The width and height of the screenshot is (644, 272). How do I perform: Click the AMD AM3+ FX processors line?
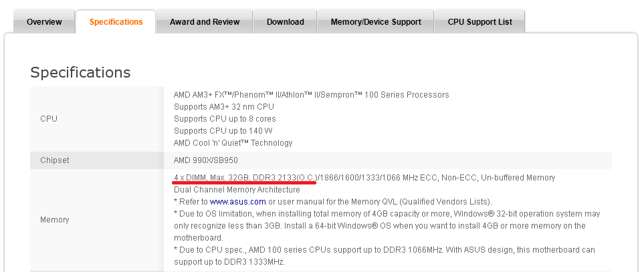(x=311, y=95)
